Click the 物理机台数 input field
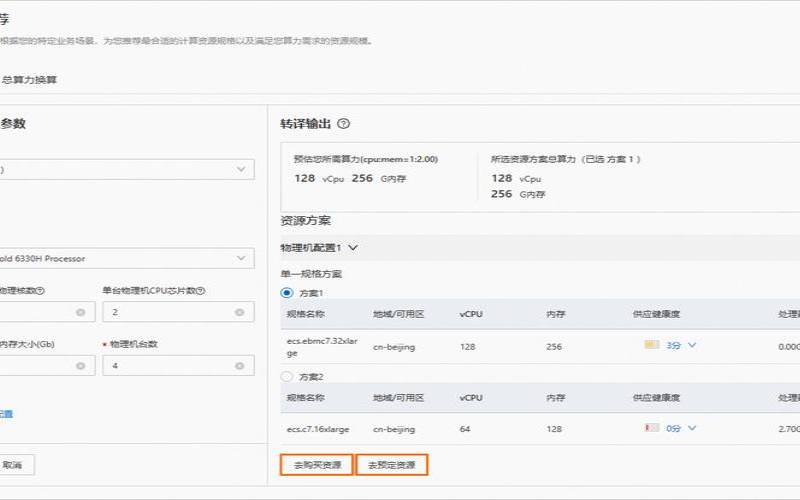Screen dimensions: 800x500 165,366
